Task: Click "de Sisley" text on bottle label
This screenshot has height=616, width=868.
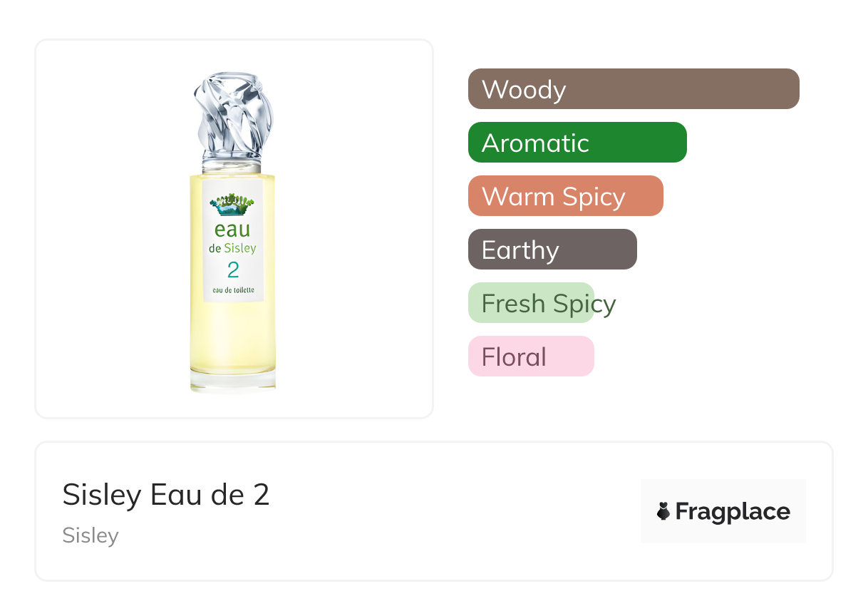Action: click(233, 249)
